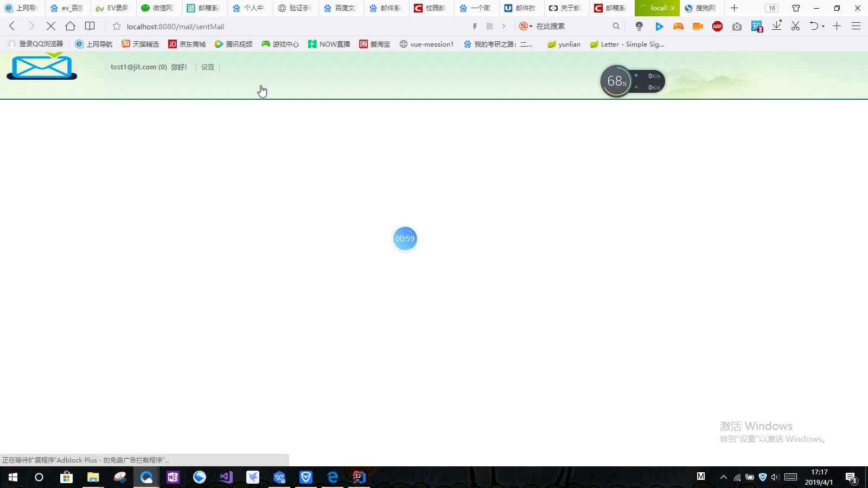868x488 pixels.
Task: Open the 游戏中心 bookmark
Action: [280, 44]
